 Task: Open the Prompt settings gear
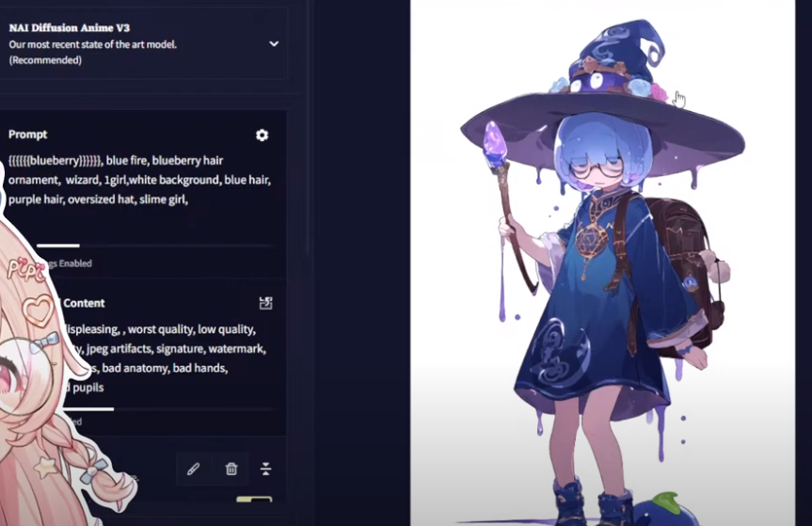coord(262,135)
